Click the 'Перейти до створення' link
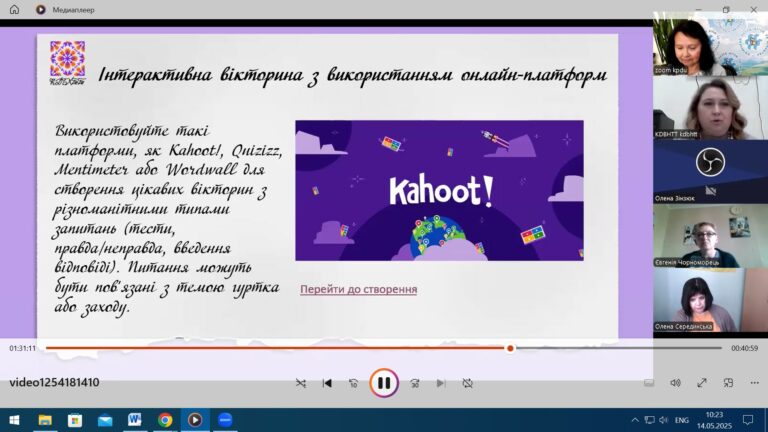The width and height of the screenshot is (768, 432). [358, 290]
